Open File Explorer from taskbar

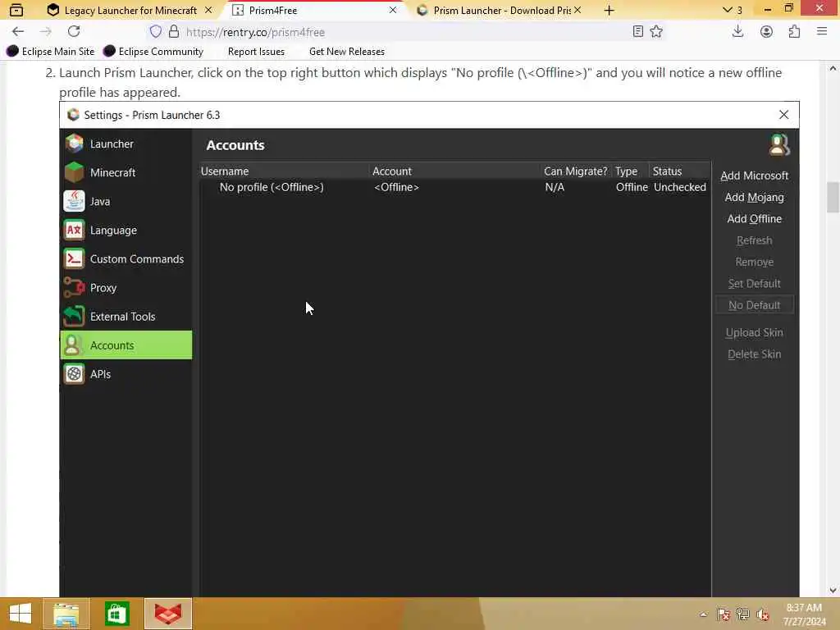(x=66, y=614)
